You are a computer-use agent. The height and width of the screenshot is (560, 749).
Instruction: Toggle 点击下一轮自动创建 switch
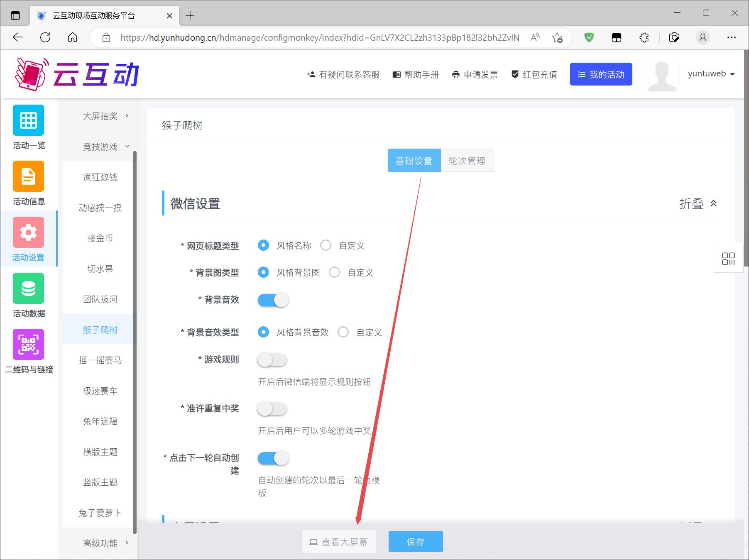[x=273, y=458]
